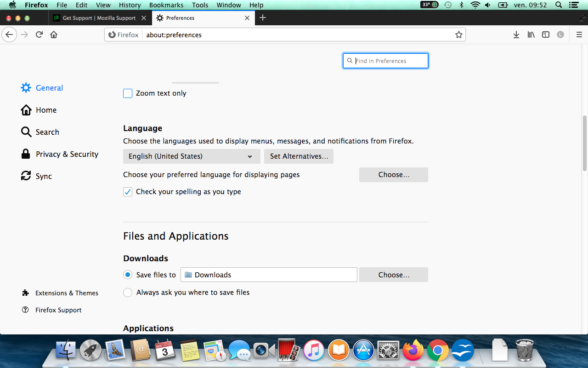Screen dimensions: 588x368
Task: Open System Preferences from the Dock
Action: [x=388, y=351]
